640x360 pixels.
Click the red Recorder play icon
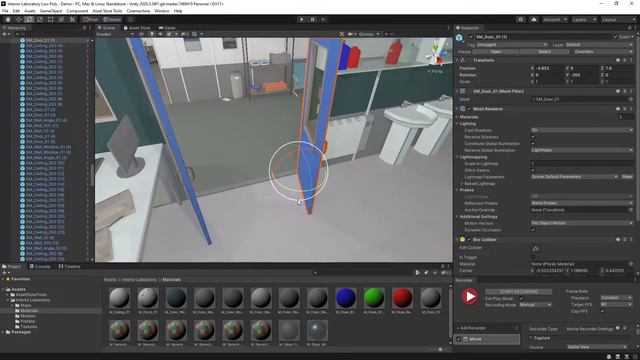click(x=470, y=296)
